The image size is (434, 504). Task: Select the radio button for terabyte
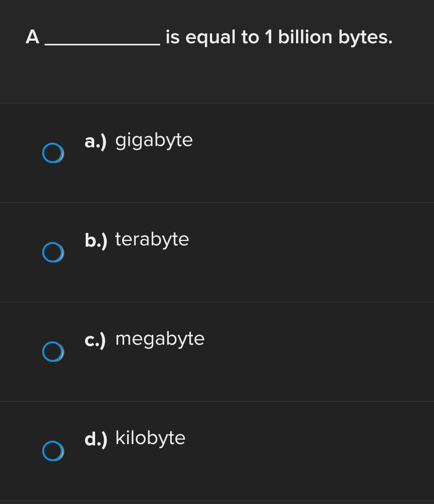pos(53,253)
